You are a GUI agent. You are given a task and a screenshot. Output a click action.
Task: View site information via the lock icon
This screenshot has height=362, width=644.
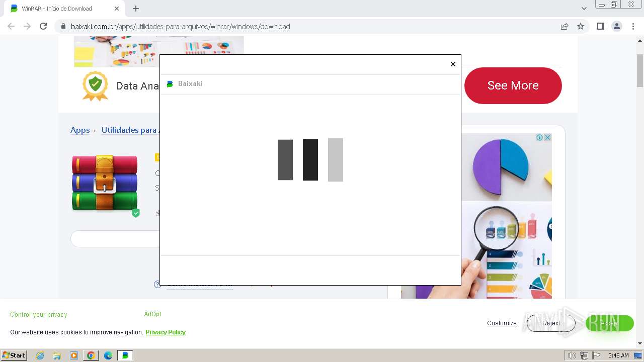coord(63,26)
